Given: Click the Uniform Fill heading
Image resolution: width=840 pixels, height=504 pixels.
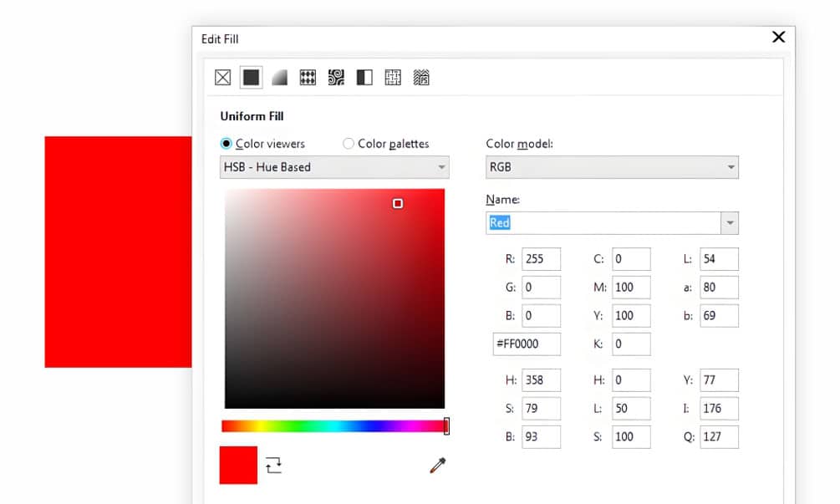Looking at the screenshot, I should 252,116.
